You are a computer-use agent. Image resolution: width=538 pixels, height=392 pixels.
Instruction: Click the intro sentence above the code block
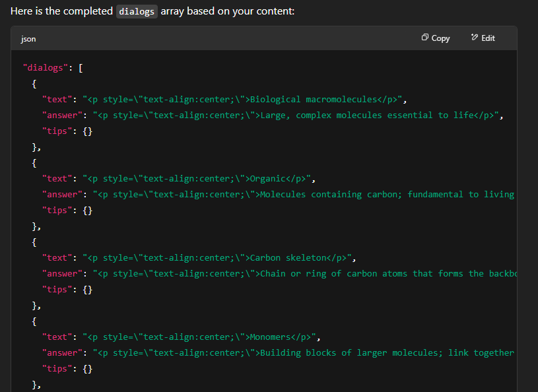(152, 11)
